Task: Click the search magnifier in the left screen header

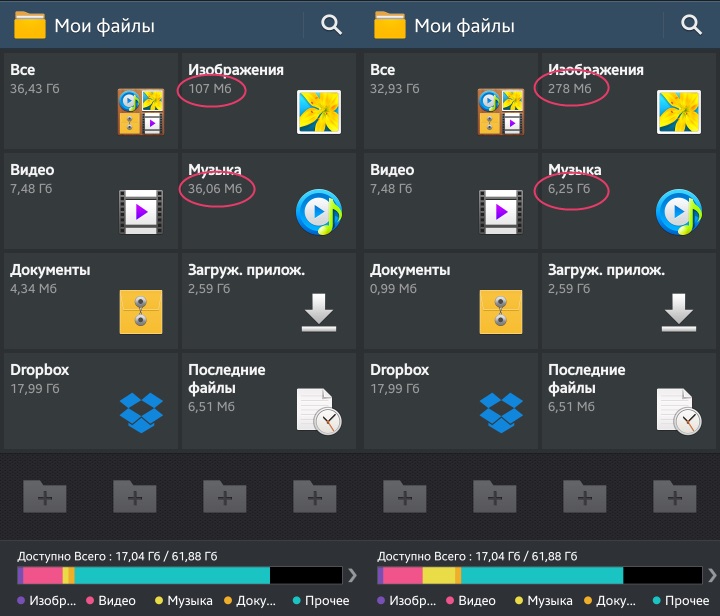Action: [x=332, y=25]
